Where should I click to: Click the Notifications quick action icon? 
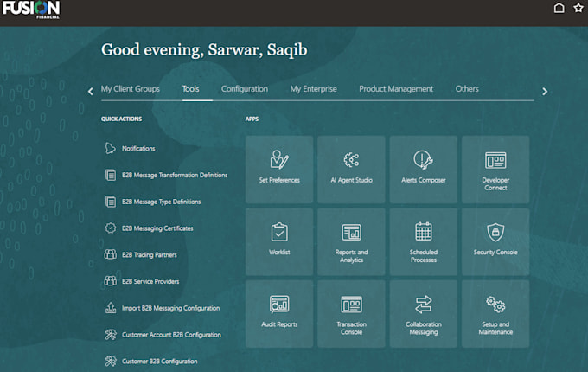click(111, 149)
